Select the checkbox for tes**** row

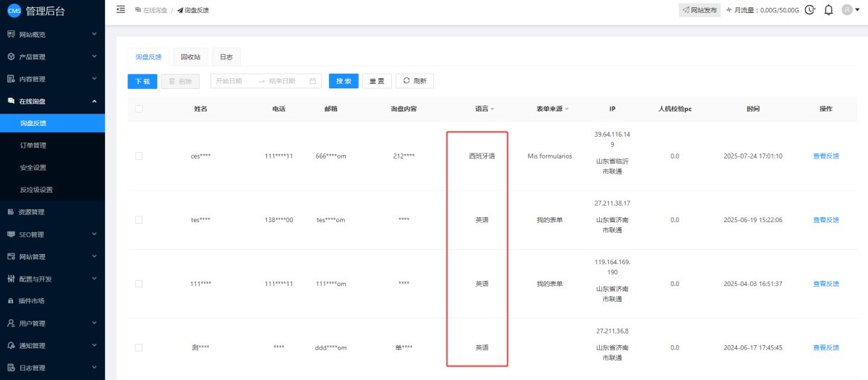pos(139,219)
